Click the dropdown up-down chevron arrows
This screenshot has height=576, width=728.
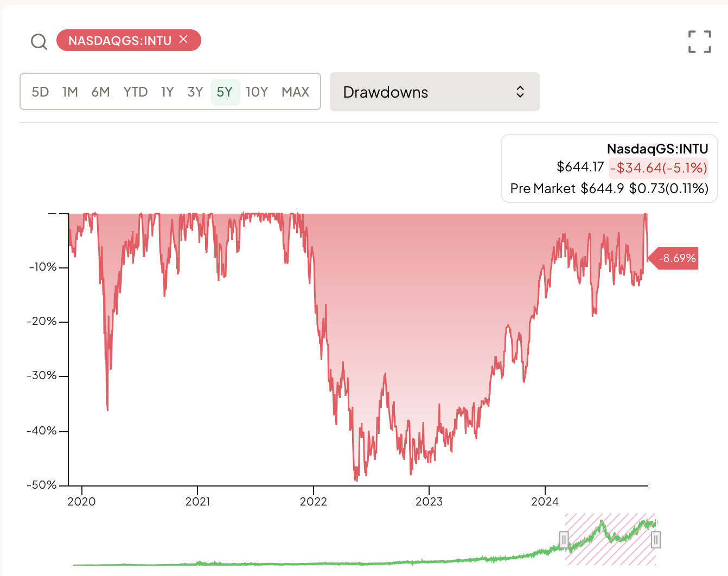point(520,92)
